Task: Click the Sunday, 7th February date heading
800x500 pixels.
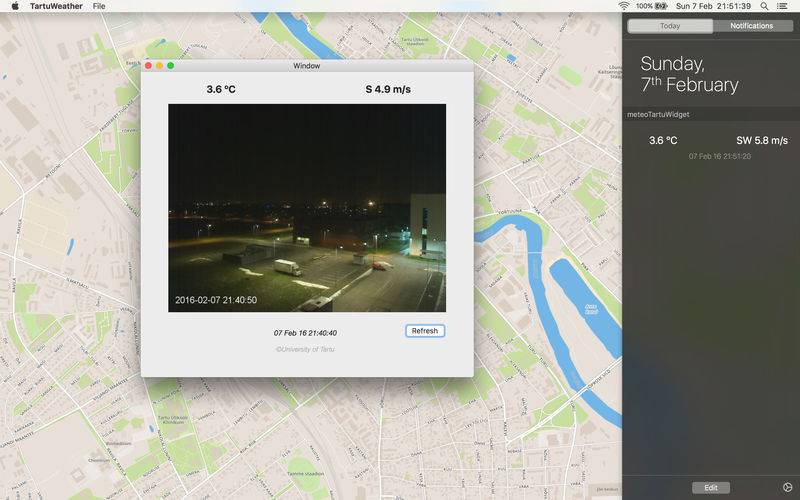Action: 689,74
